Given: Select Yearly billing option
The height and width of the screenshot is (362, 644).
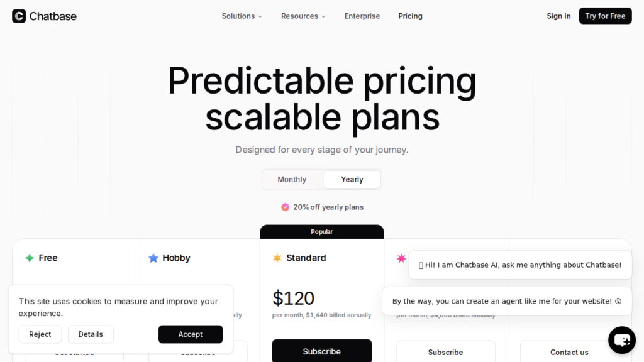Looking at the screenshot, I should (x=352, y=180).
